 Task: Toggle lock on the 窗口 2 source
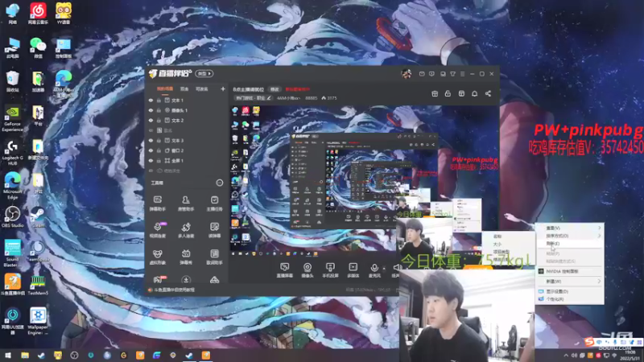159,150
